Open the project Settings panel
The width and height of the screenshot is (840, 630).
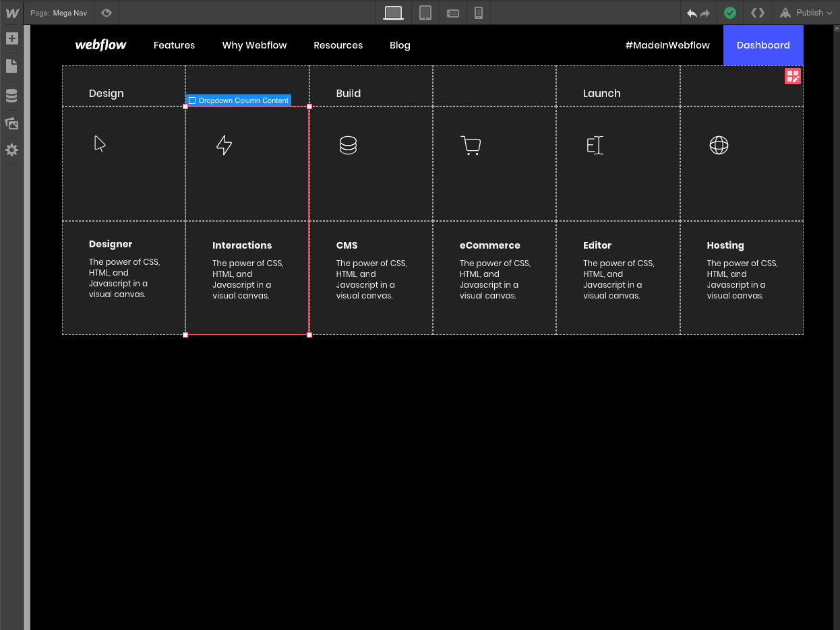click(x=11, y=150)
